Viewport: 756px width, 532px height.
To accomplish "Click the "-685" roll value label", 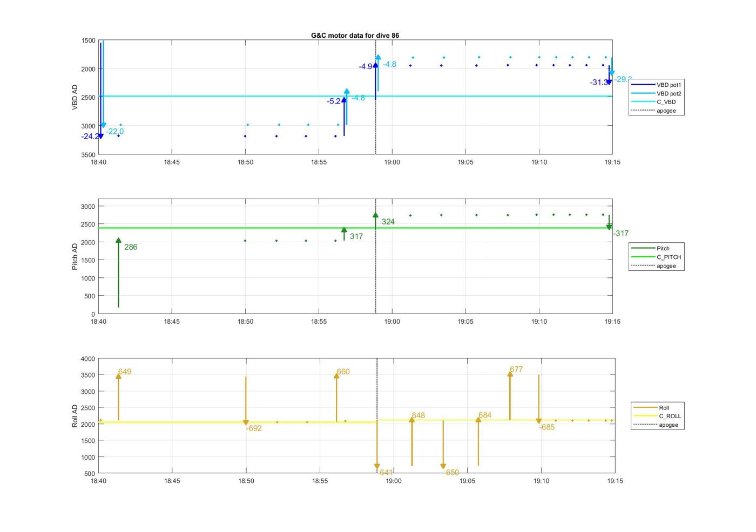I will pyautogui.click(x=547, y=427).
